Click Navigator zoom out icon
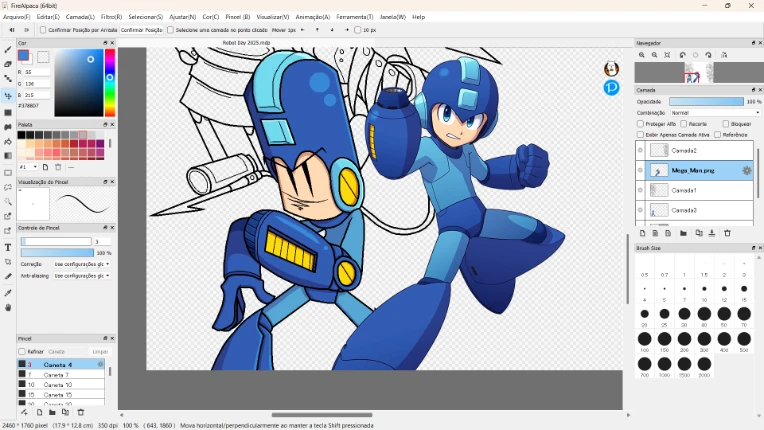The width and height of the screenshot is (764, 430). 654,55
